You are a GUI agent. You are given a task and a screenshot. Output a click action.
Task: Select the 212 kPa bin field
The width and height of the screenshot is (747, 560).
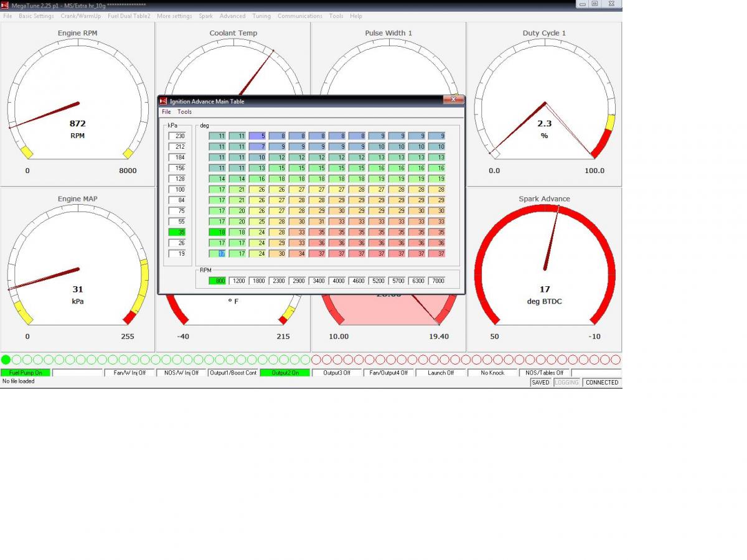click(177, 147)
